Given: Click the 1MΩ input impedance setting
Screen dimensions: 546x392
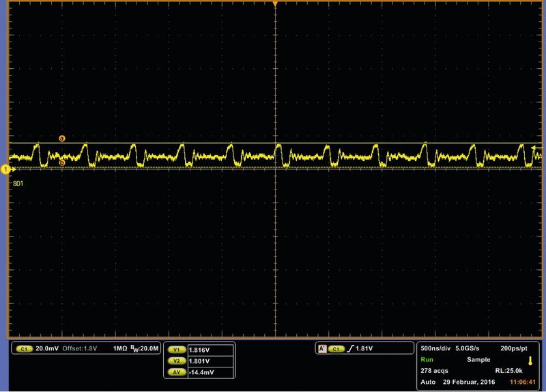Looking at the screenshot, I should coord(121,348).
